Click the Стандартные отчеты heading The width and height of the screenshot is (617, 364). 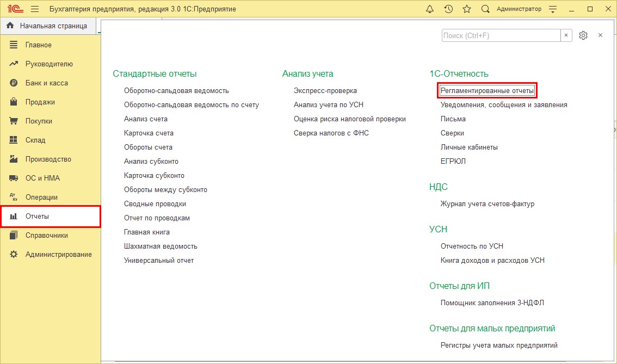tap(155, 73)
